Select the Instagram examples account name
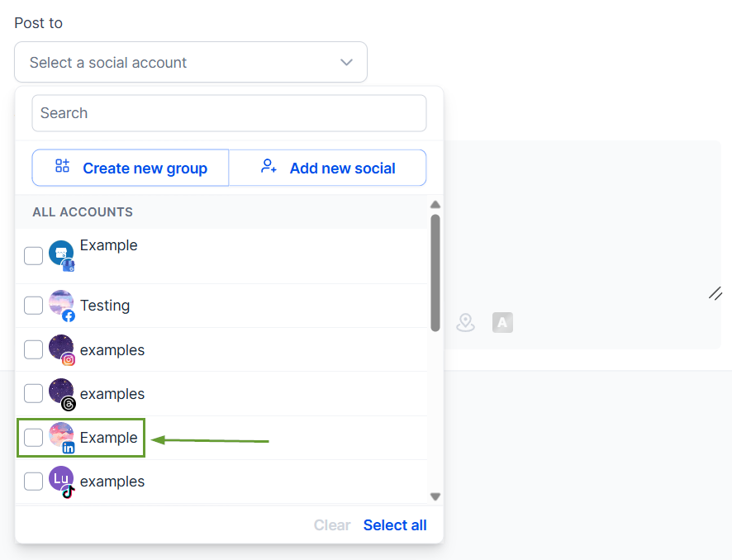The height and width of the screenshot is (560, 732). [x=112, y=350]
